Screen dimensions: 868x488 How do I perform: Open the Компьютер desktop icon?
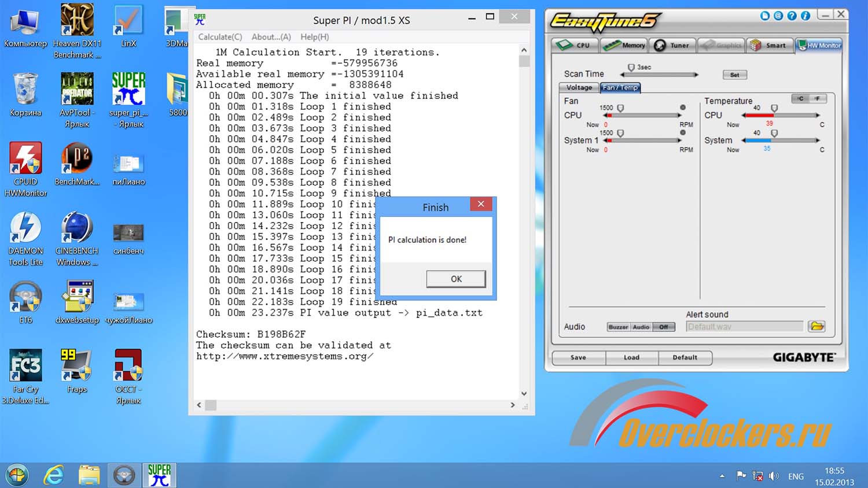point(25,27)
